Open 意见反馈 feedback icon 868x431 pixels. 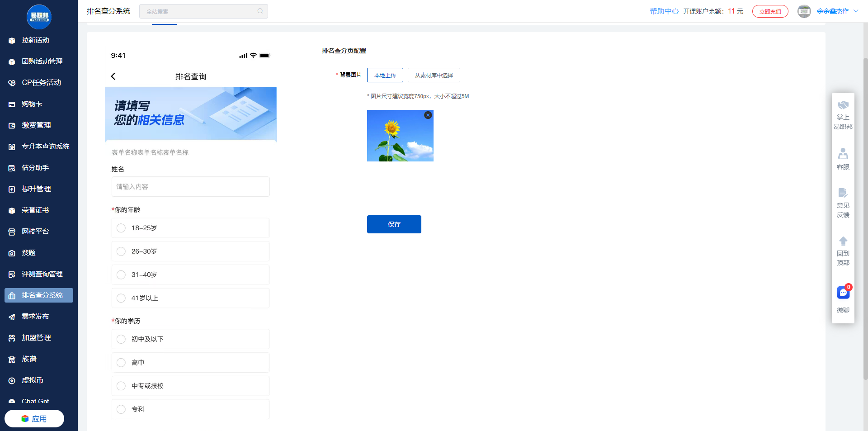point(843,193)
